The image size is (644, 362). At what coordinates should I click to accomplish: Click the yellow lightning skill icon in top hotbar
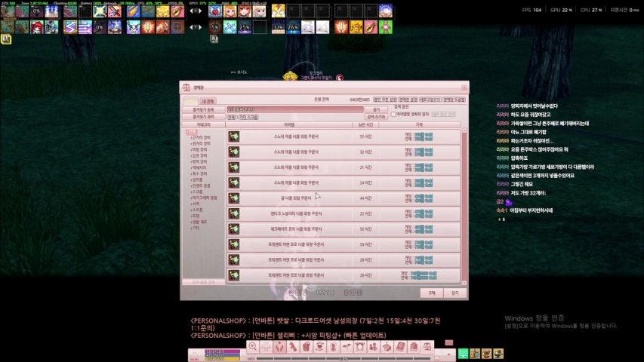100,11
